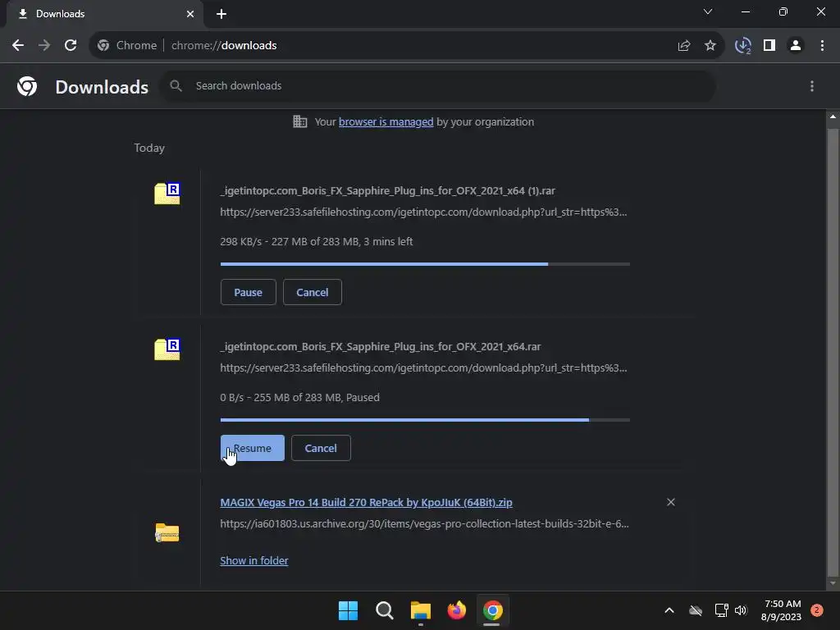Open the network status tray icon

point(721,610)
